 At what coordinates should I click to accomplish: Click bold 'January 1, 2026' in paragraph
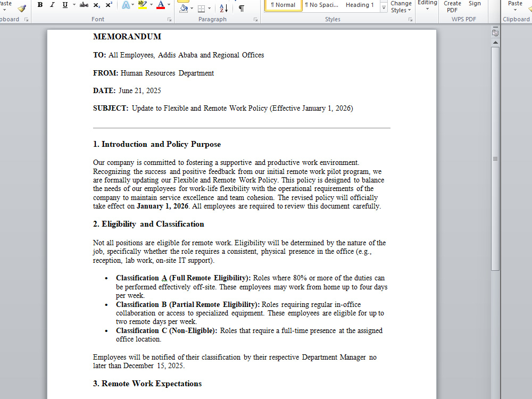[x=162, y=206]
